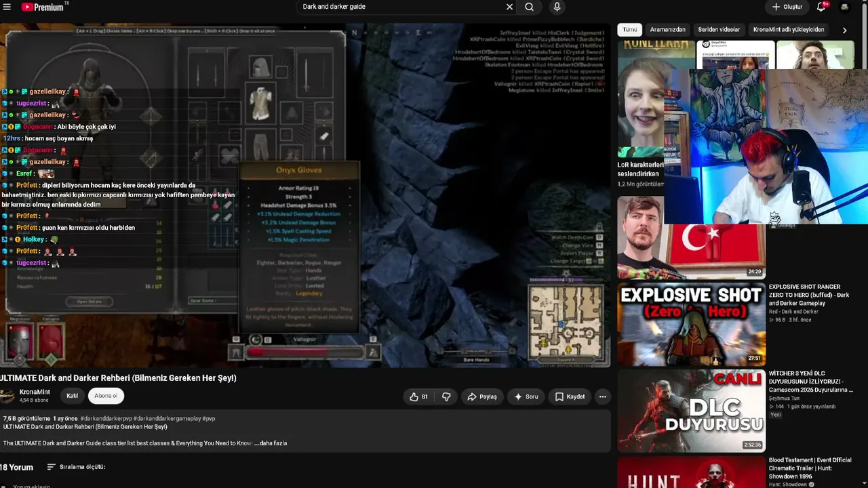Open the account avatar menu
The image size is (868, 488).
(x=844, y=7)
